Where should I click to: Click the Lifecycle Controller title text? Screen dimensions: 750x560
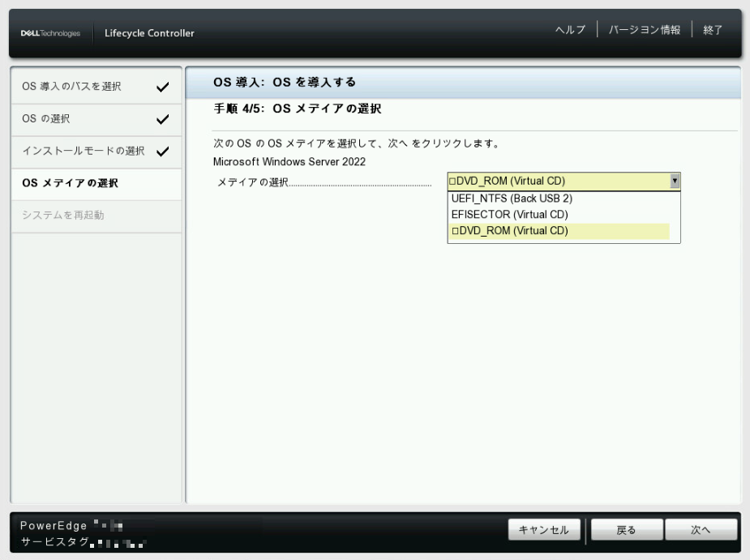149,33
